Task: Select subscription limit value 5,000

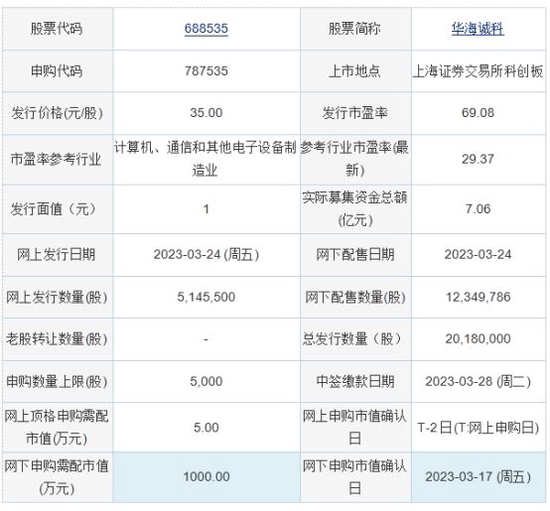Action: [x=206, y=382]
